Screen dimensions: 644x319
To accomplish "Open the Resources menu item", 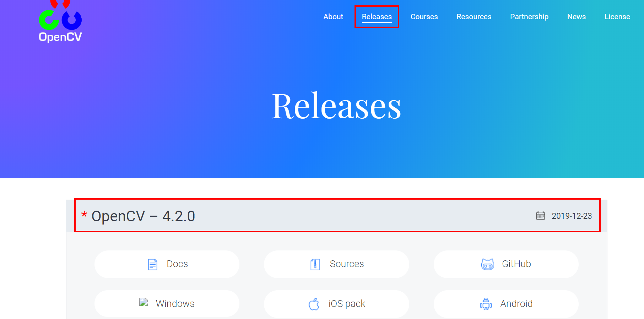I will pyautogui.click(x=474, y=17).
